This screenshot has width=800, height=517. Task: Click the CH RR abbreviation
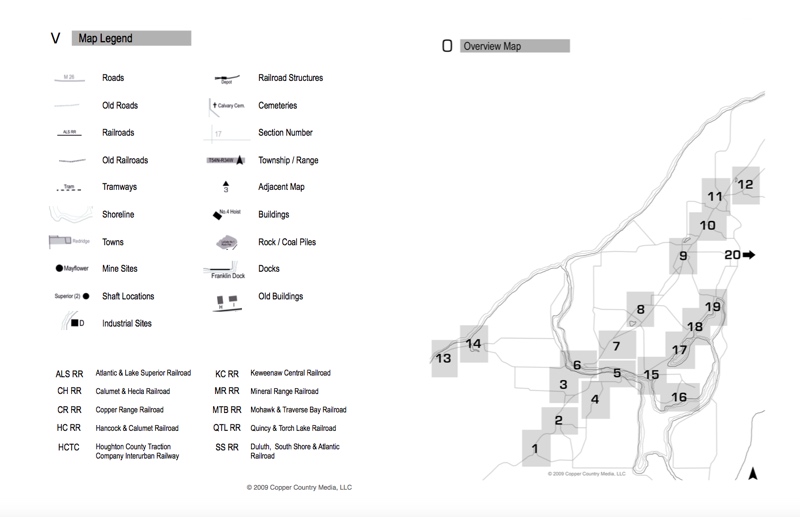click(x=69, y=391)
